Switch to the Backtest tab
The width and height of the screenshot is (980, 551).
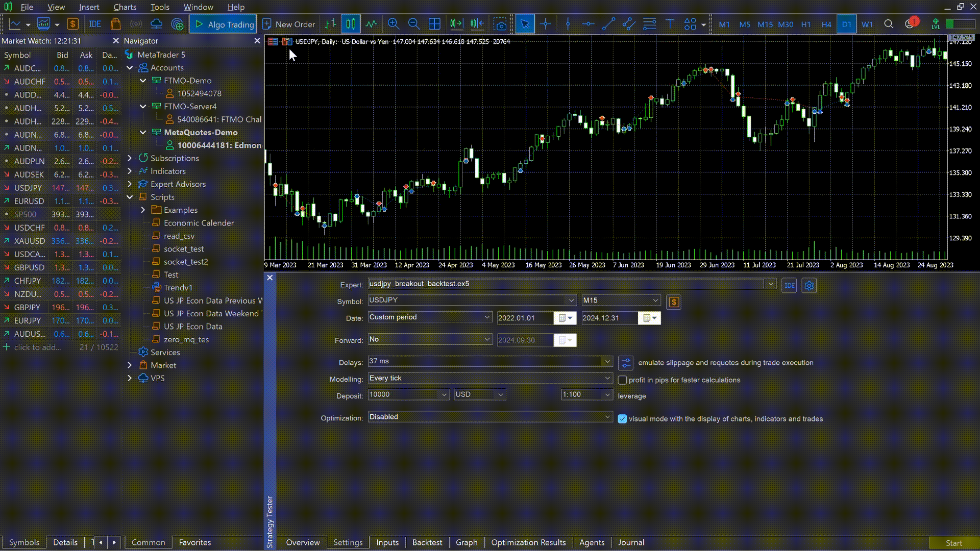point(427,542)
